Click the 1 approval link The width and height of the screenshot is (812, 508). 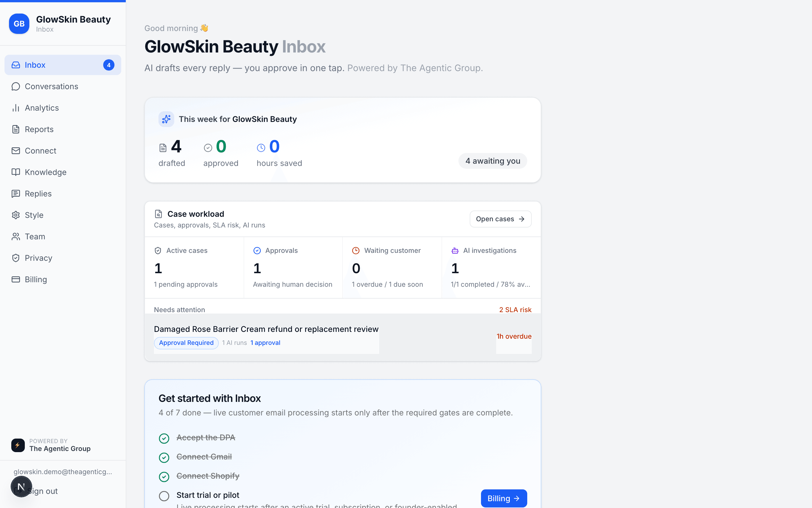[x=265, y=343]
